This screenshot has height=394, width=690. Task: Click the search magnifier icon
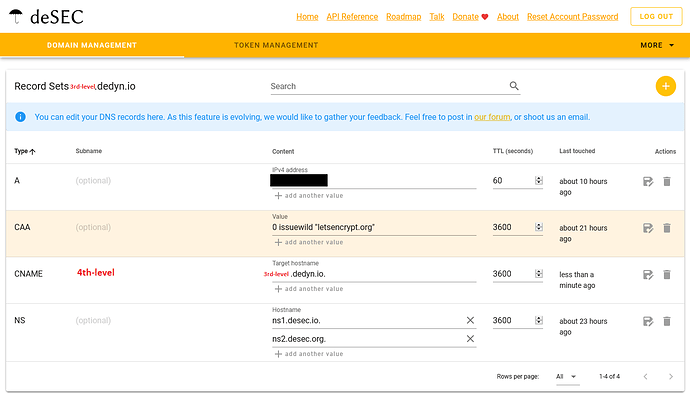[x=514, y=86]
